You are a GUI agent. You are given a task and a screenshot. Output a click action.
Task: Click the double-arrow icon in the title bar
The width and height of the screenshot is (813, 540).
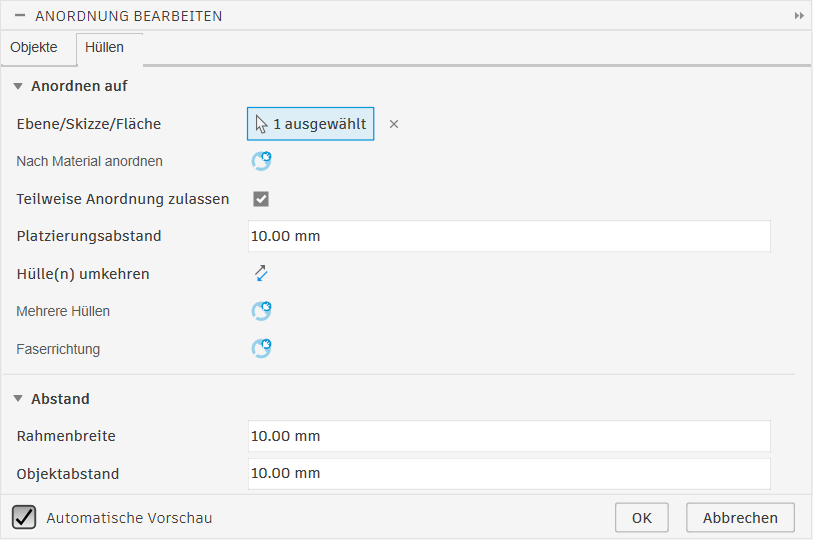[799, 16]
